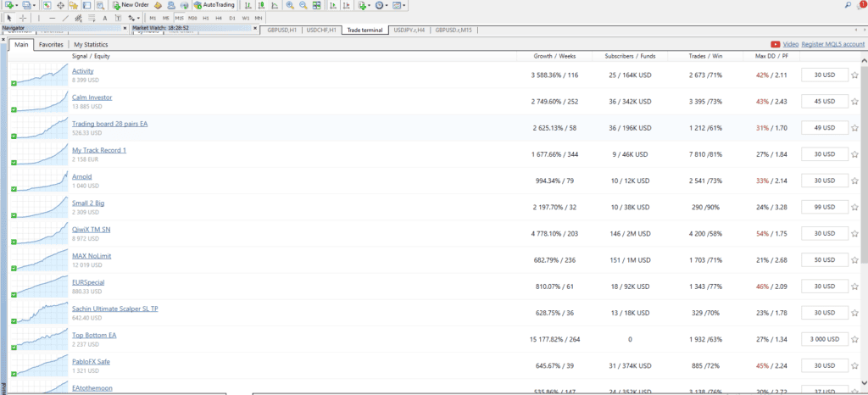Zoom in on the chart
This screenshot has height=395, width=868.
(x=290, y=5)
